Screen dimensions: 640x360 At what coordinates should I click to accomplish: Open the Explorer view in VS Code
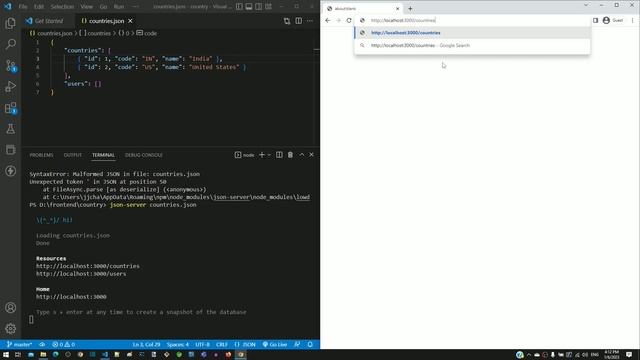[x=11, y=23]
